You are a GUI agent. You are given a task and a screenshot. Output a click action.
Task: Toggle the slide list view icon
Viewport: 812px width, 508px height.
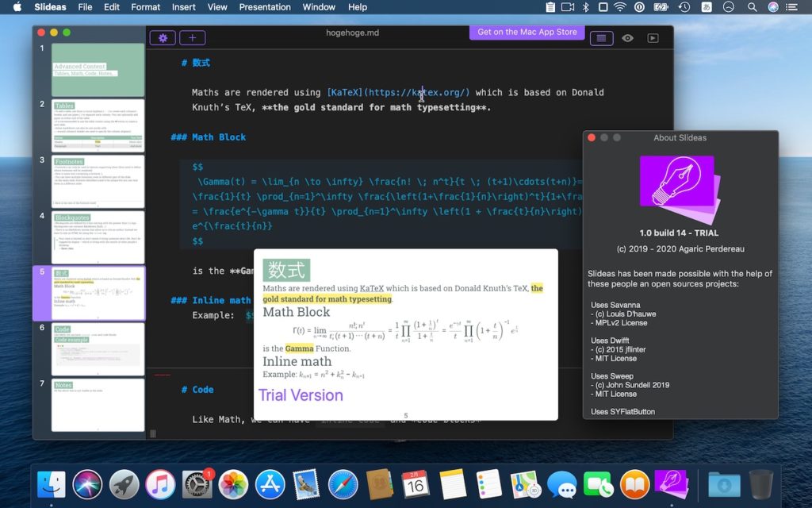pos(603,37)
